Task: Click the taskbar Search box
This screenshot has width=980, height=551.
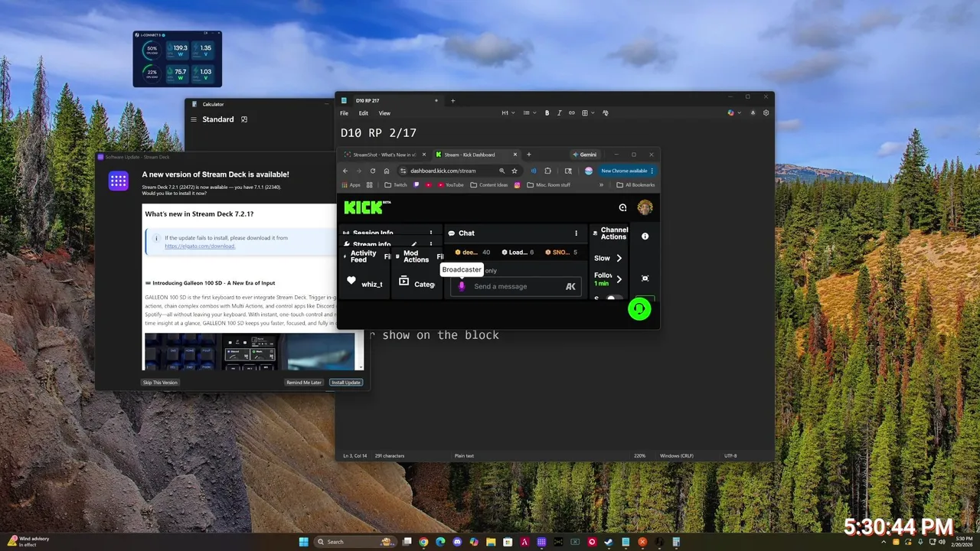Action: [x=354, y=542]
